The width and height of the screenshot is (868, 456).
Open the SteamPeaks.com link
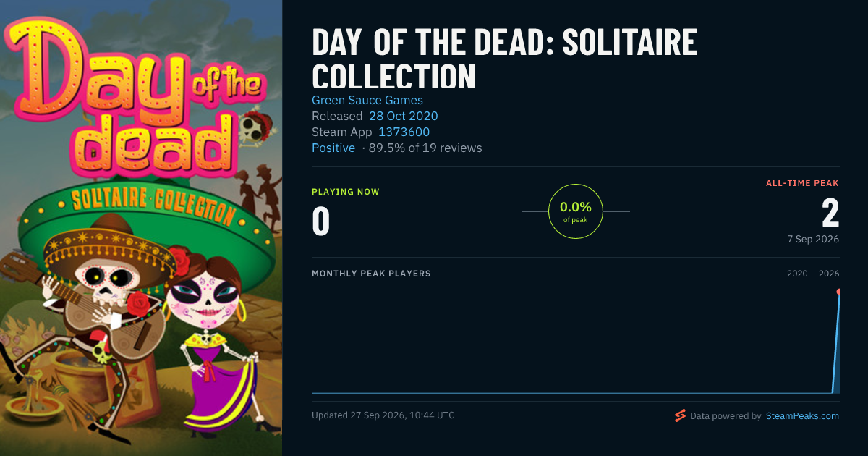(802, 416)
